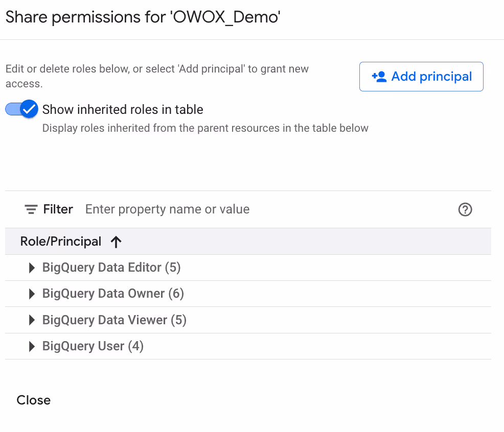Click the disclosure triangle for BigQuery Data Viewer
The image size is (504, 432).
[x=32, y=320]
